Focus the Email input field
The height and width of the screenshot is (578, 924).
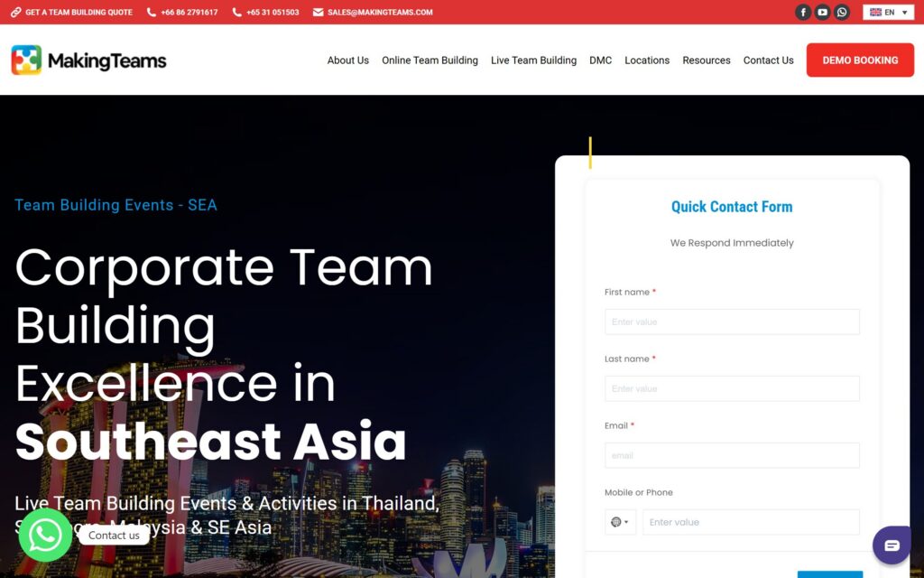[x=732, y=455]
